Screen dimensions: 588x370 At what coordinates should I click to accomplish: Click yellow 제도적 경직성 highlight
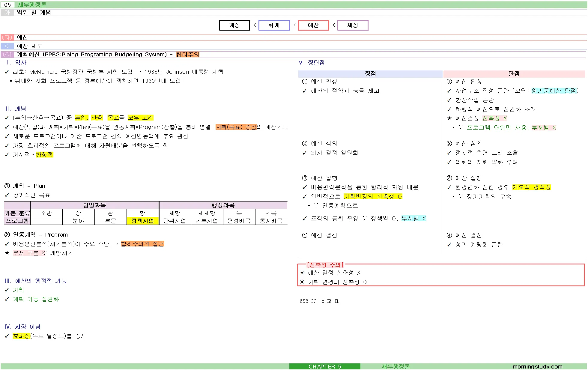(x=532, y=187)
